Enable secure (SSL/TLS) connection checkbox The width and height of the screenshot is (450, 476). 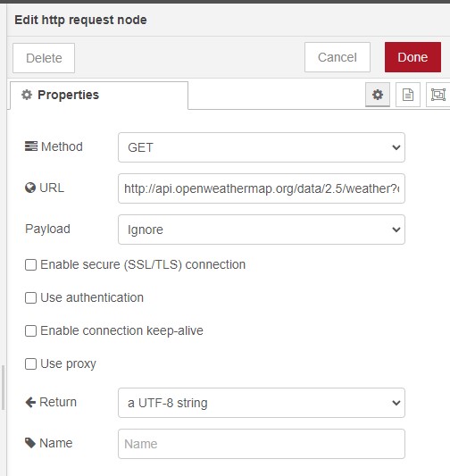(x=30, y=264)
